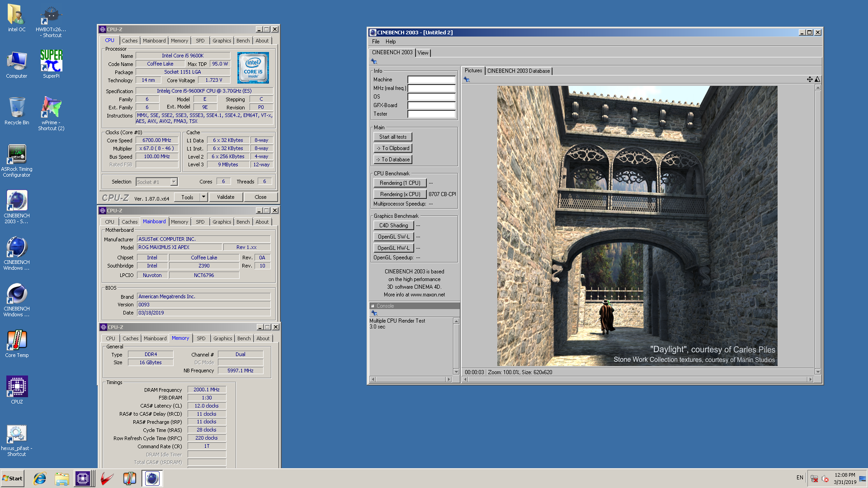Open the CPUZ desktop icon
Image resolution: width=868 pixels, height=488 pixels.
point(17,390)
